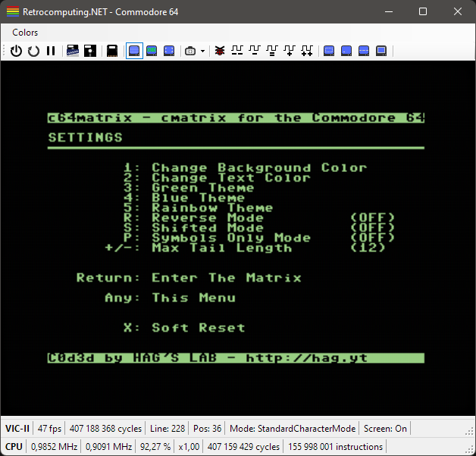The width and height of the screenshot is (476, 456).
Task: Toggle the highlighted blue screen display icon
Action: (x=134, y=51)
